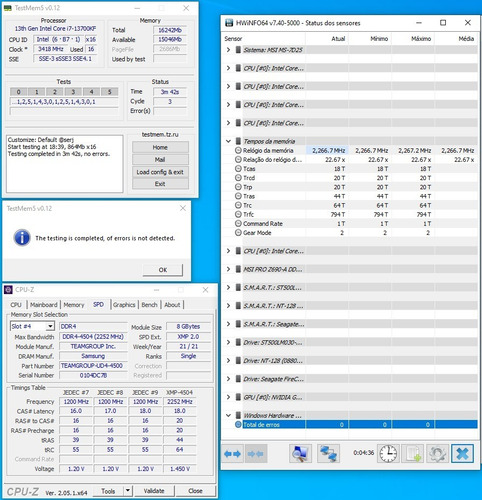Click the chip icon of Sistema: MSI MS-7D25
Screen dimensions: 482x500
[x=238, y=50]
